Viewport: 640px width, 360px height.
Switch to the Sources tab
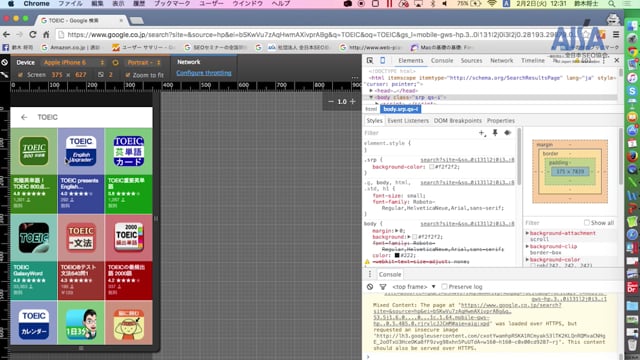pos(471,60)
